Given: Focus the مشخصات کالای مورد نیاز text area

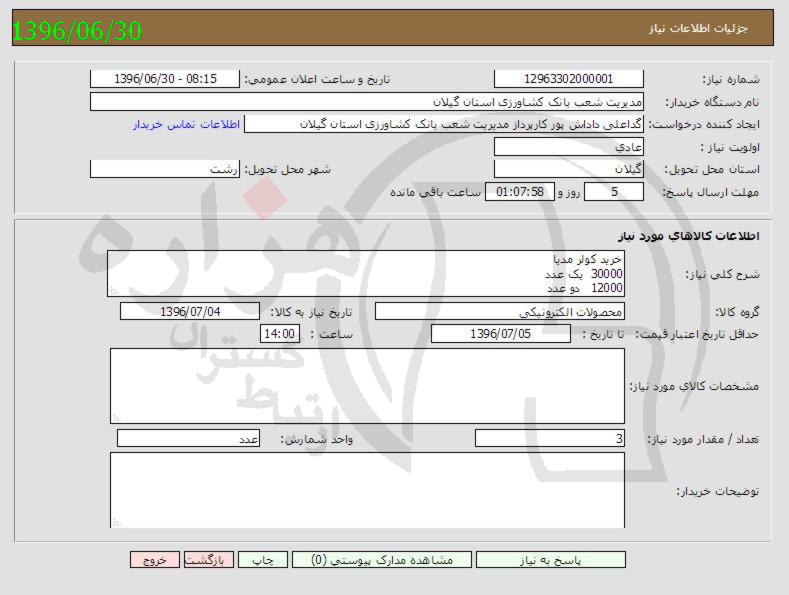Looking at the screenshot, I should (366, 386).
